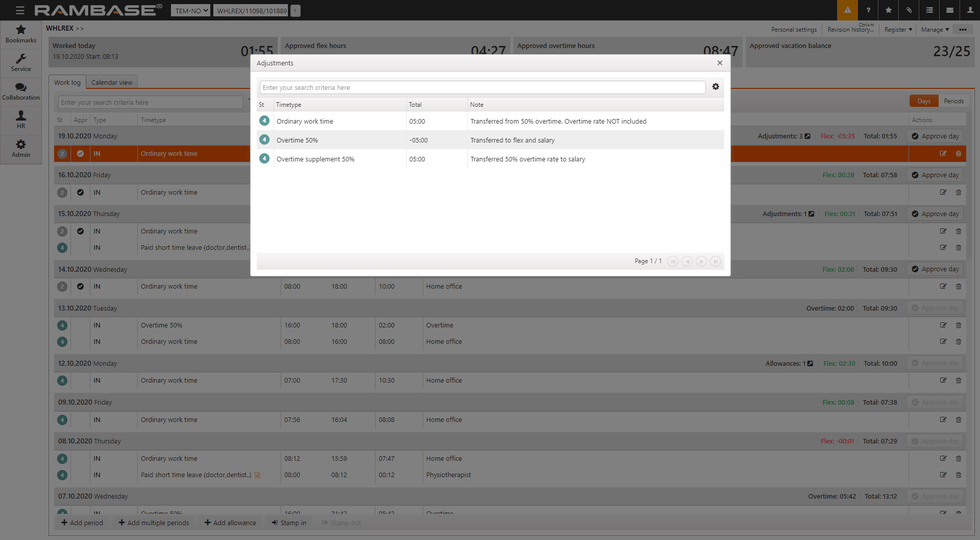Expand the Manage dropdown menu
This screenshot has height=540, width=980.
pos(935,30)
